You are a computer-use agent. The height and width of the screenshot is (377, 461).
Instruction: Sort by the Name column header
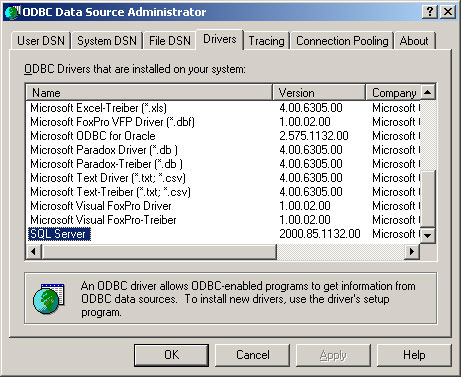[149, 92]
